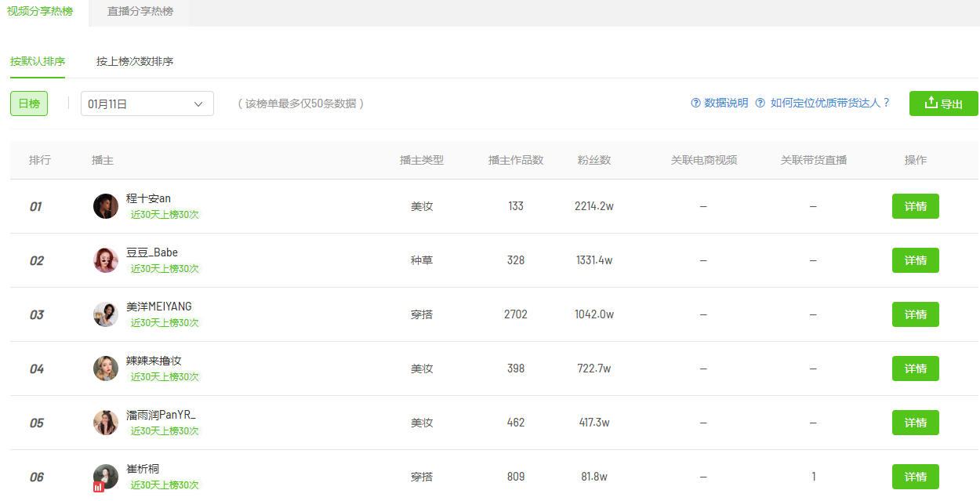Click the 豆豆_Babe streamer name
This screenshot has width=980, height=501.
point(152,252)
